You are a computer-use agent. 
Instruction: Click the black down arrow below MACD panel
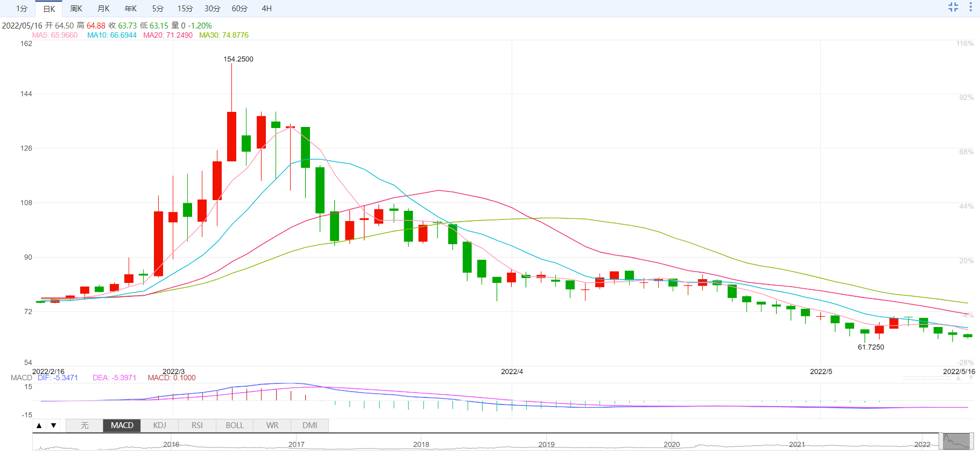coord(53,425)
